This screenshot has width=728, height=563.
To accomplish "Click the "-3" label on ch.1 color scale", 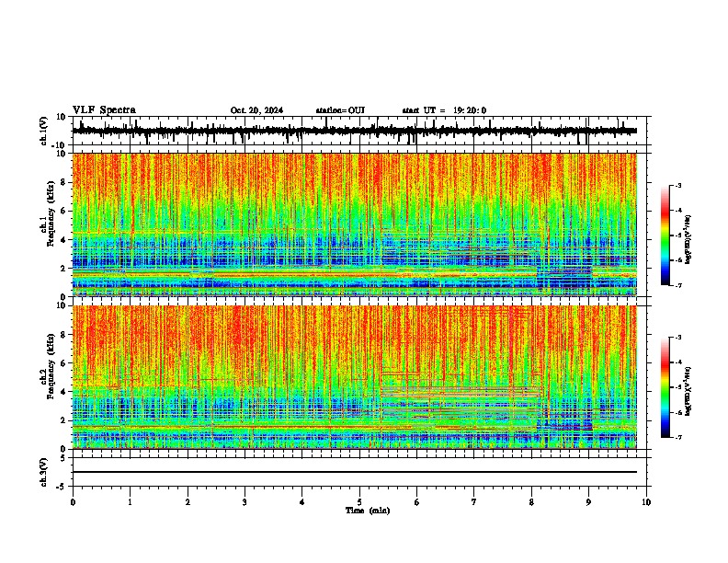I will click(x=678, y=186).
